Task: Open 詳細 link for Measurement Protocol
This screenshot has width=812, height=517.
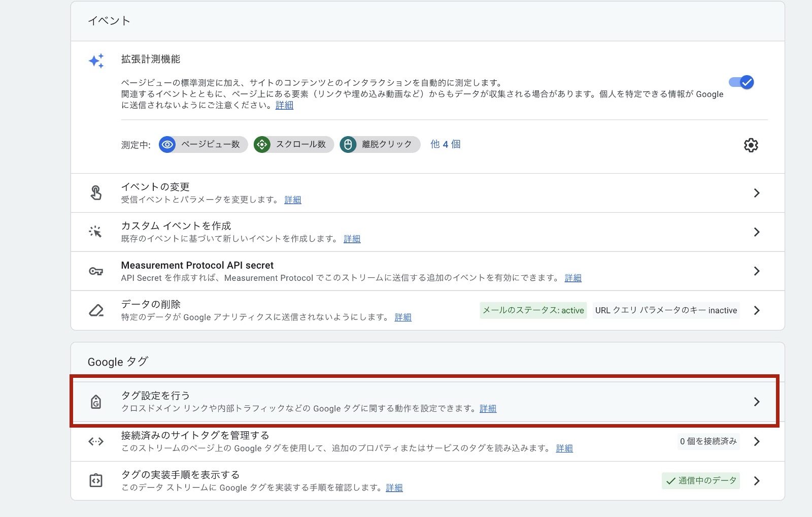Action: [573, 278]
